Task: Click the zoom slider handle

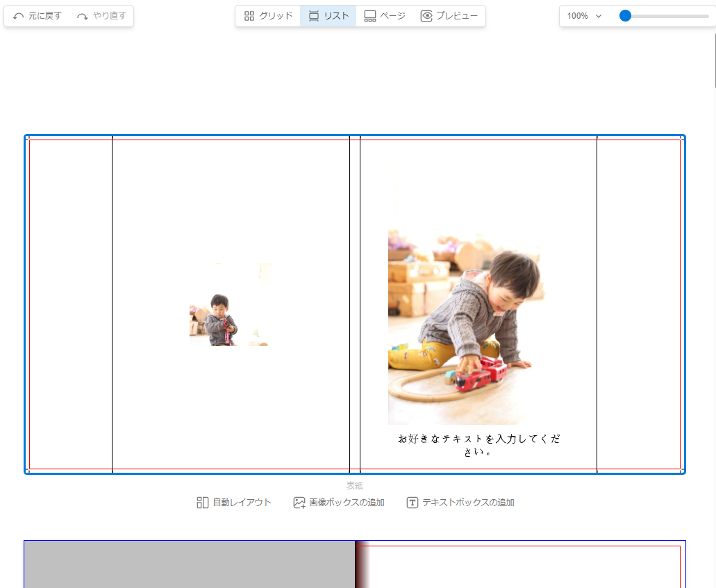Action: tap(625, 16)
